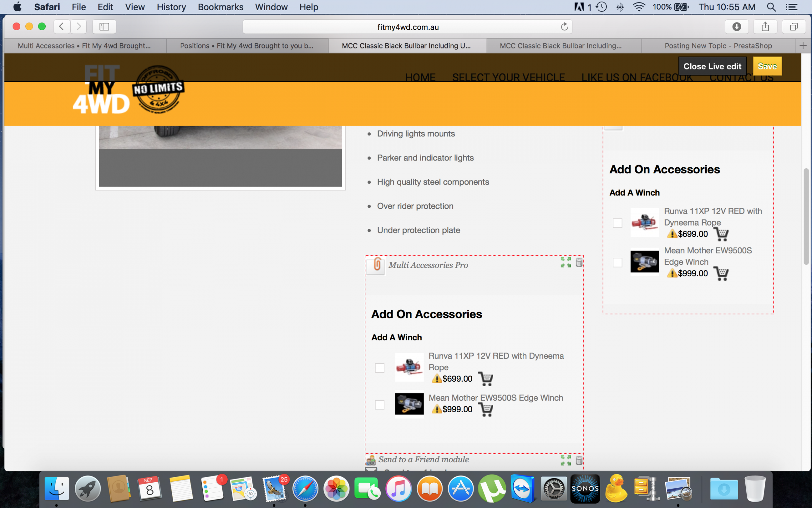Click Safari share icon in toolbar
The height and width of the screenshot is (508, 812).
point(765,27)
